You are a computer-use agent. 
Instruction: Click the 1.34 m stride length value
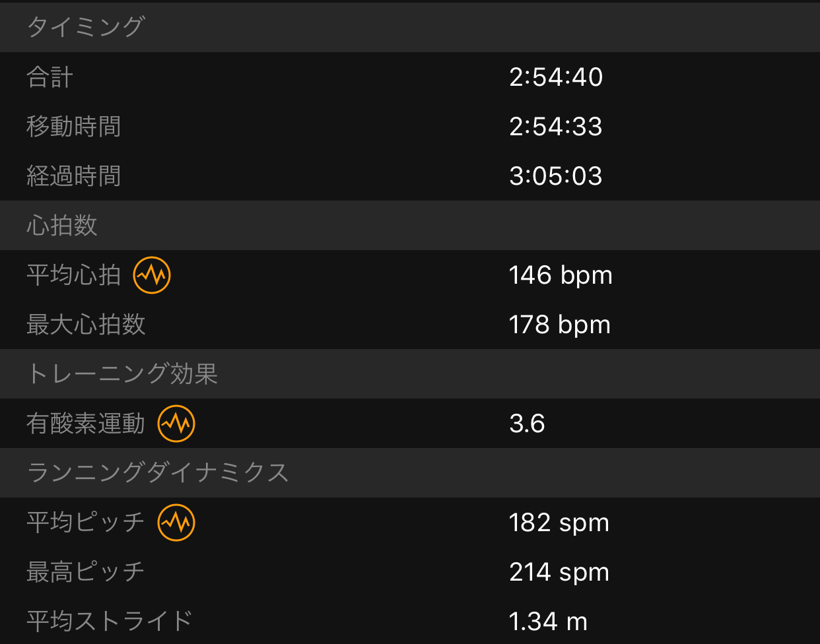tap(548, 622)
